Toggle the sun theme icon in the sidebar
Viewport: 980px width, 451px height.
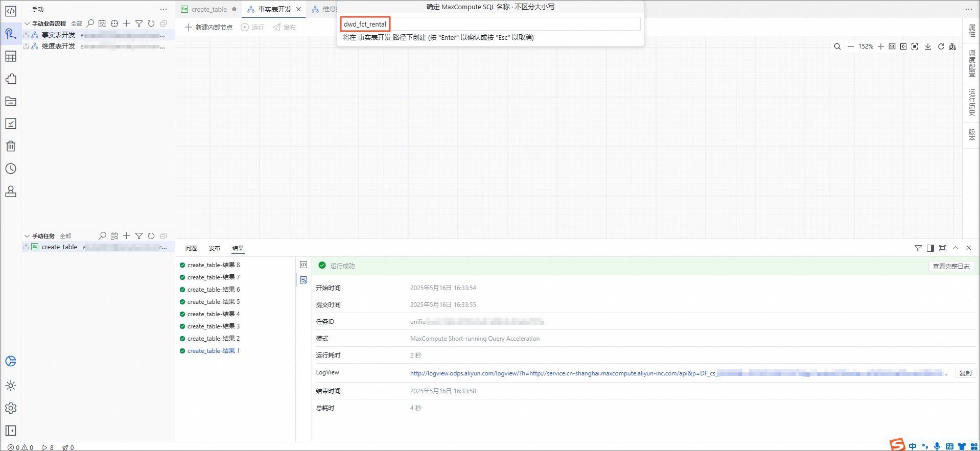(x=11, y=386)
